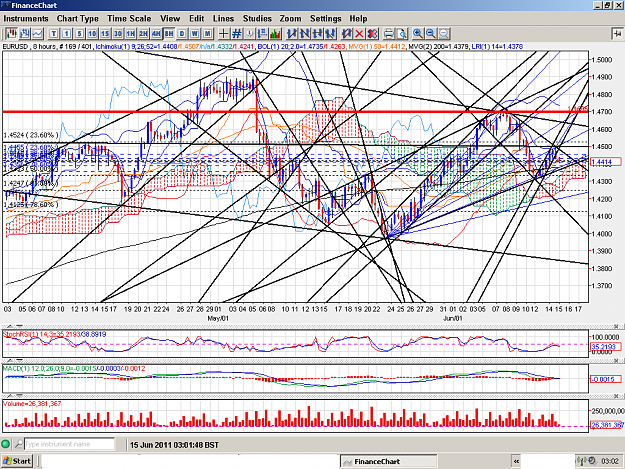Viewport: 625px width, 469px height.
Task: Select the candlestick chart type icon
Action: tap(11, 33)
